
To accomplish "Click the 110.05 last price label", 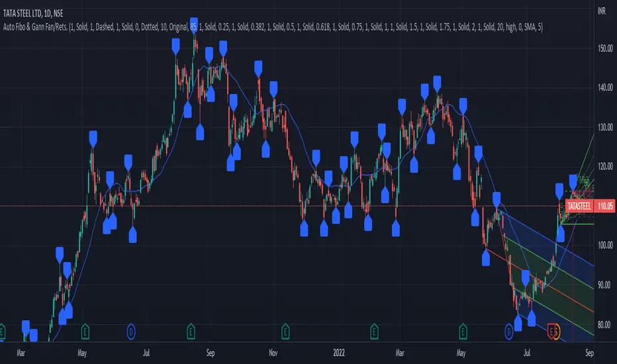I will tap(605, 206).
